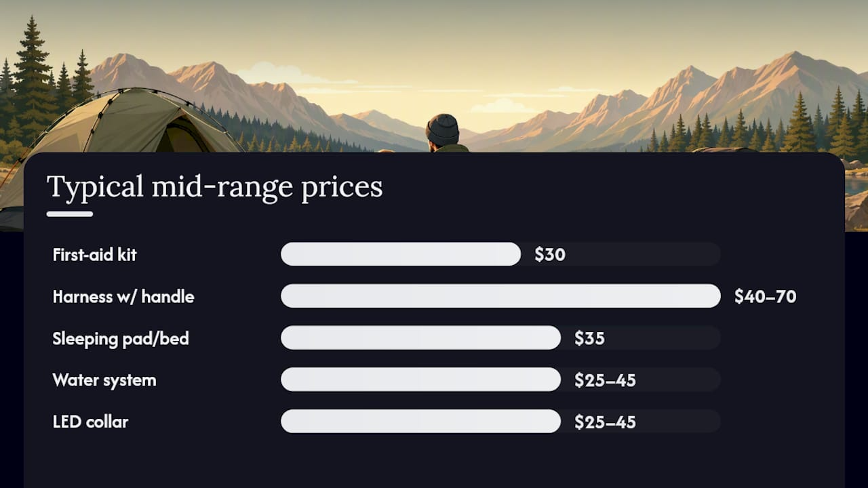
Task: Select the Sleeping pad/bed label
Action: click(x=121, y=339)
